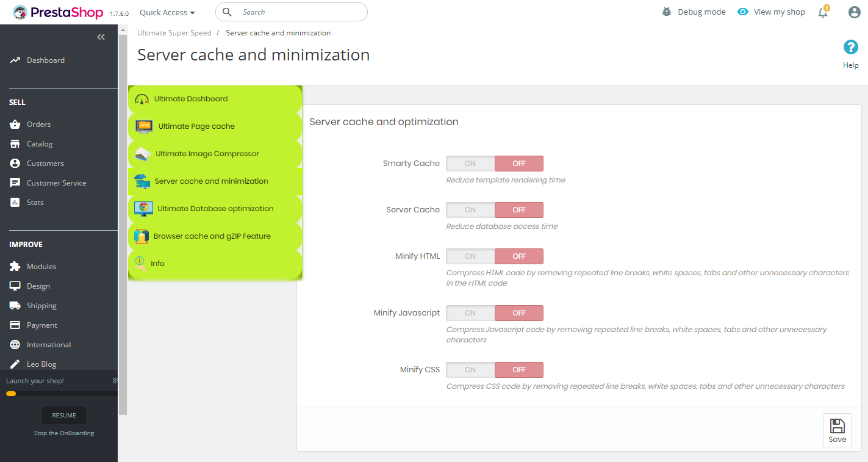Save the server cache settings
Viewport: 868px width, 462px height.
point(838,430)
